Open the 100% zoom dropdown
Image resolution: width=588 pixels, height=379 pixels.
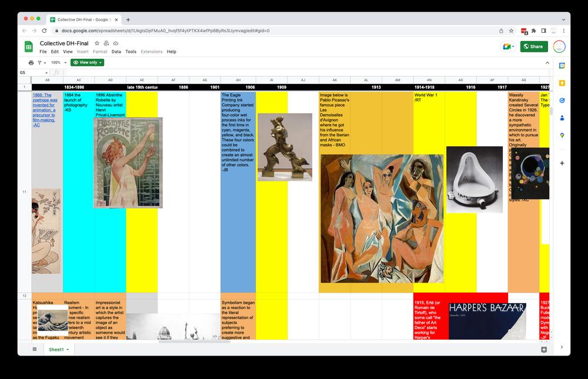(x=59, y=63)
